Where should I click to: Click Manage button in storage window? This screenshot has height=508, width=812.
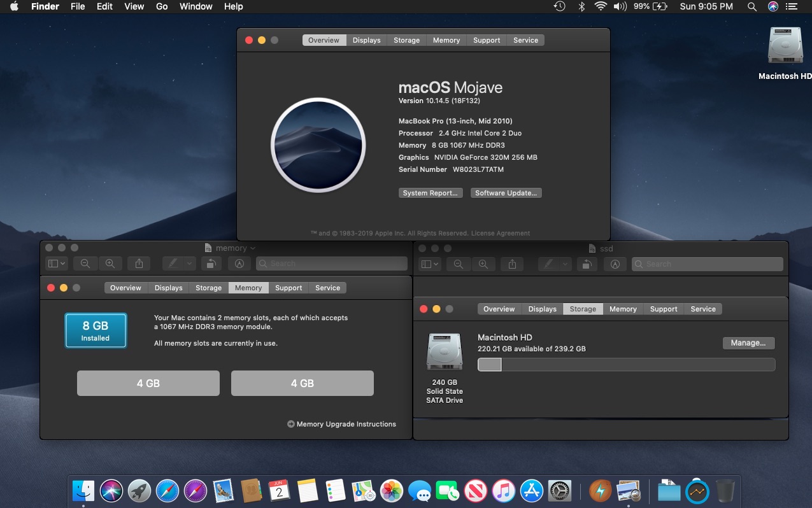coord(748,343)
